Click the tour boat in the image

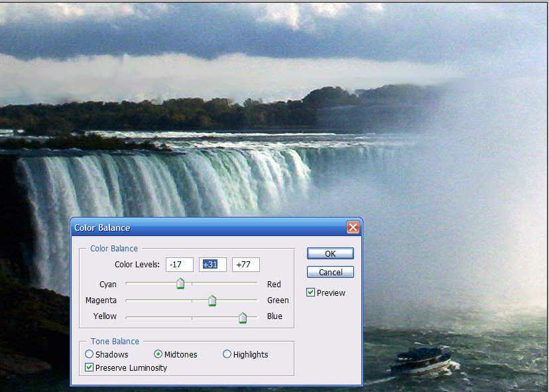(x=421, y=359)
